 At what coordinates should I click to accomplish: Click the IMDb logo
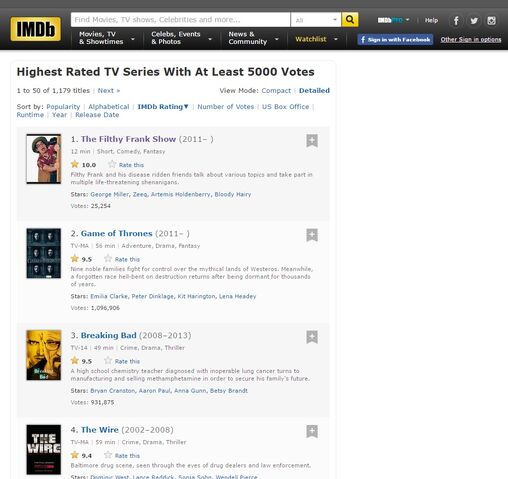point(36,29)
